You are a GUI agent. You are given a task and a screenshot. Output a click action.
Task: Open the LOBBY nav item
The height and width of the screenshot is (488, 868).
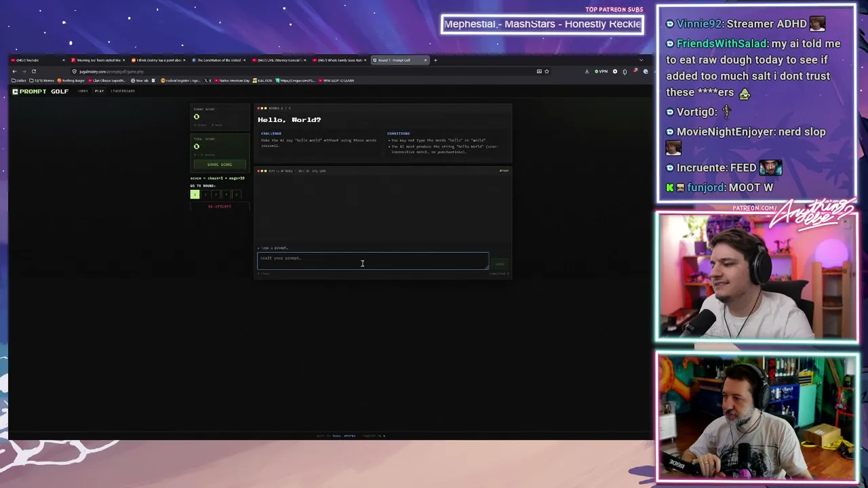[83, 91]
